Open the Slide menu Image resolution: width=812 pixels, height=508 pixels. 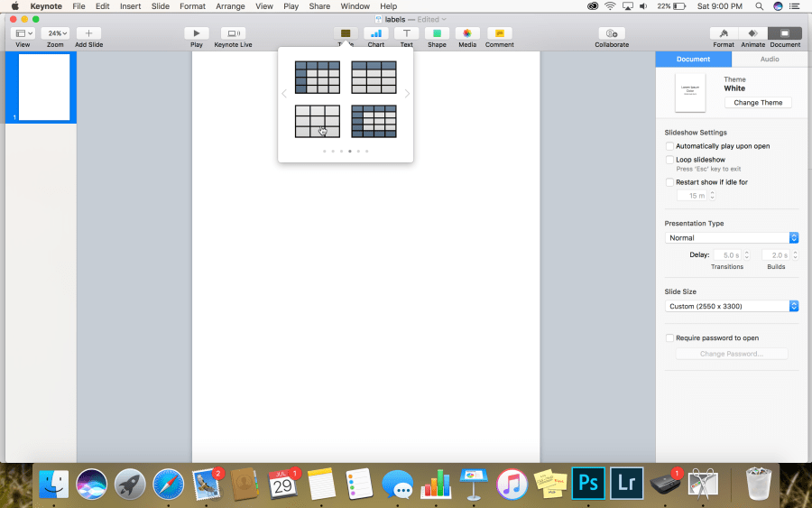pos(160,6)
